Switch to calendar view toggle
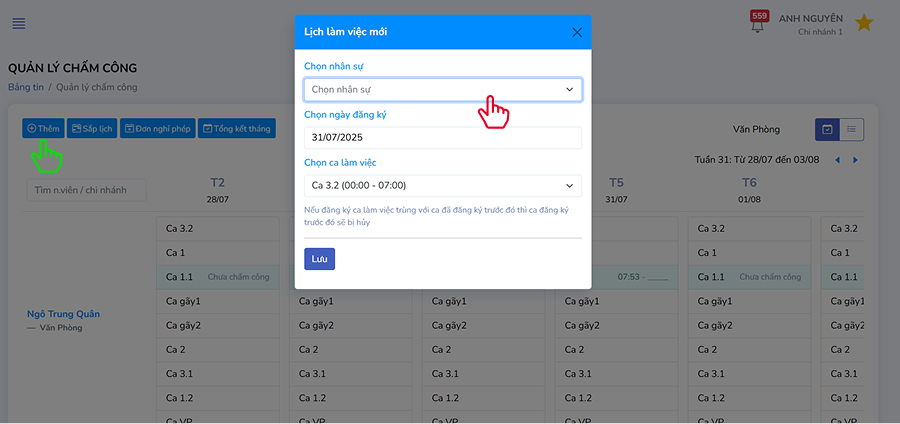The width and height of the screenshot is (900, 424). (x=827, y=129)
